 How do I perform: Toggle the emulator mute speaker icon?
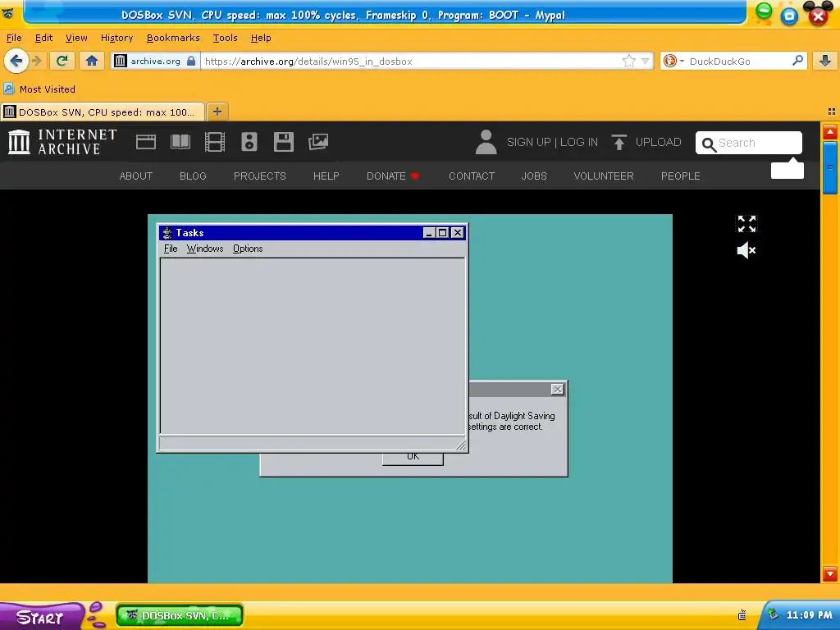tap(746, 250)
